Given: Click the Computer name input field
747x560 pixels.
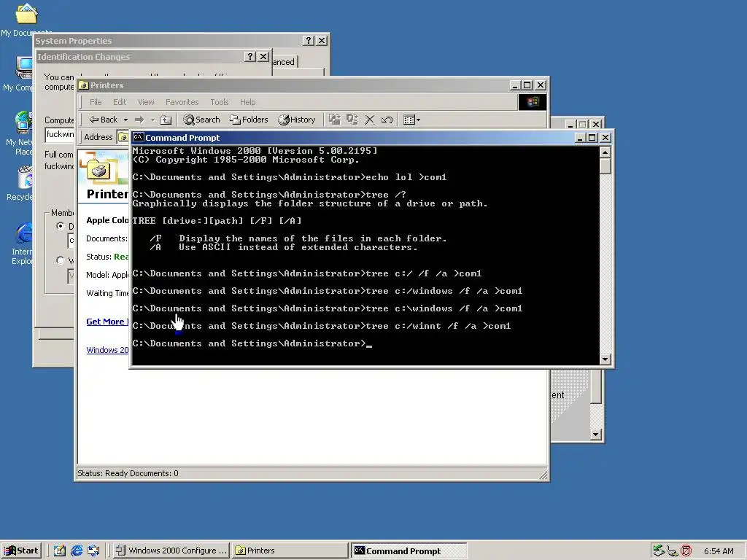Looking at the screenshot, I should point(60,134).
